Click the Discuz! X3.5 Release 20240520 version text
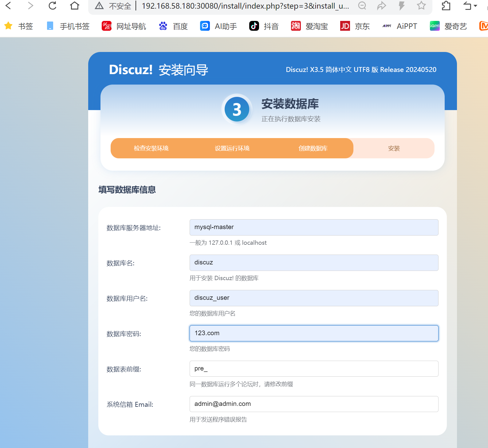The height and width of the screenshot is (448, 488). click(x=361, y=69)
